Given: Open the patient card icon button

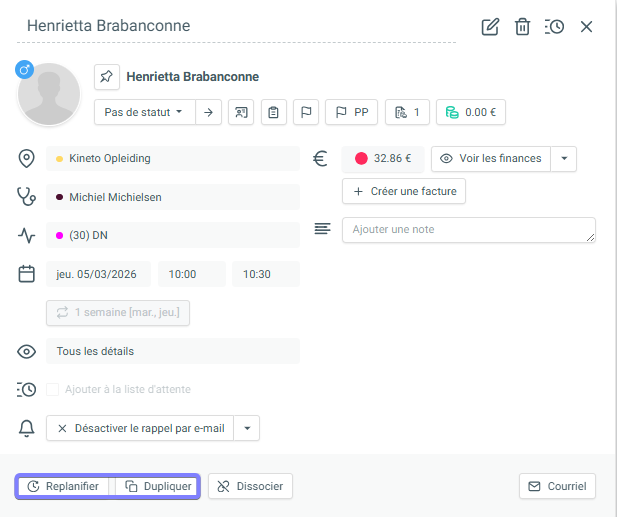Looking at the screenshot, I should (x=241, y=112).
